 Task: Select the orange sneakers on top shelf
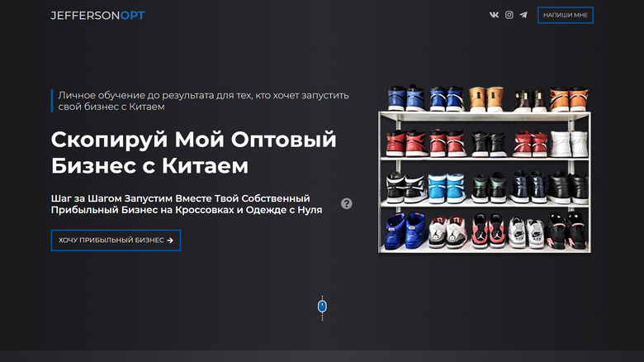coord(569,99)
